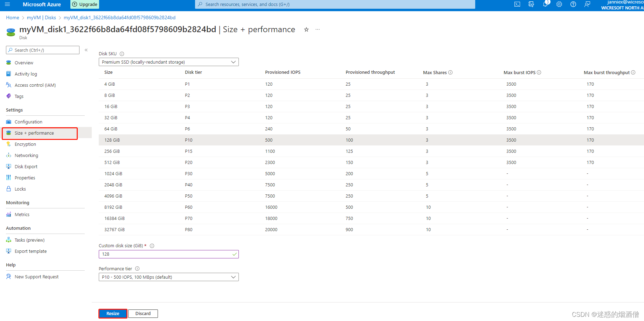Viewport: 644px width, 321px height.
Task: Click the Resize button
Action: [x=113, y=313]
